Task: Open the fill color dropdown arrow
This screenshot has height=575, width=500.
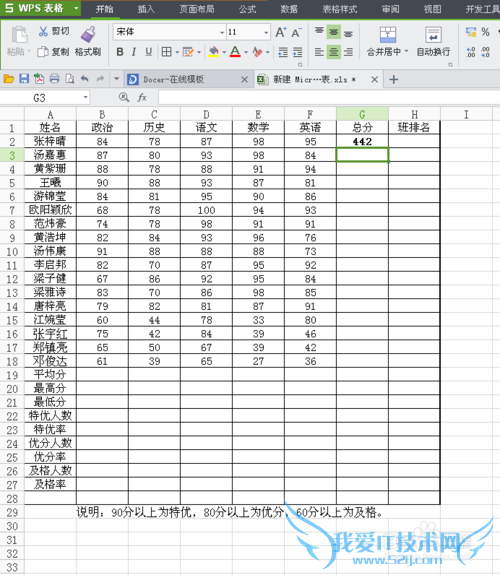Action: click(x=224, y=52)
